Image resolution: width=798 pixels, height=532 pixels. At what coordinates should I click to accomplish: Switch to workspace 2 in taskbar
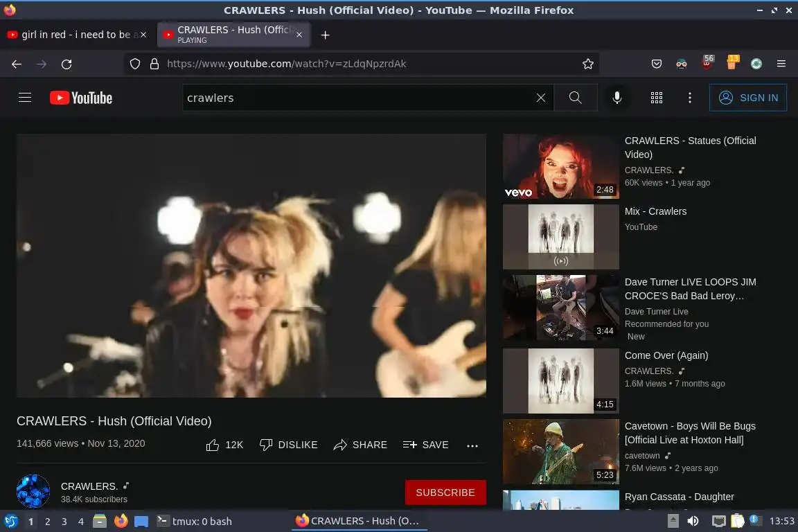click(47, 522)
